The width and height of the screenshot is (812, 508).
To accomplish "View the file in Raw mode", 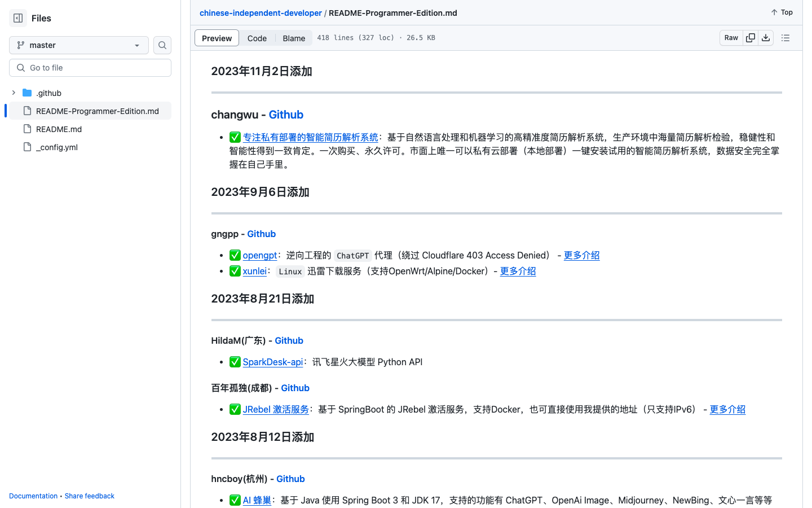I will click(731, 37).
